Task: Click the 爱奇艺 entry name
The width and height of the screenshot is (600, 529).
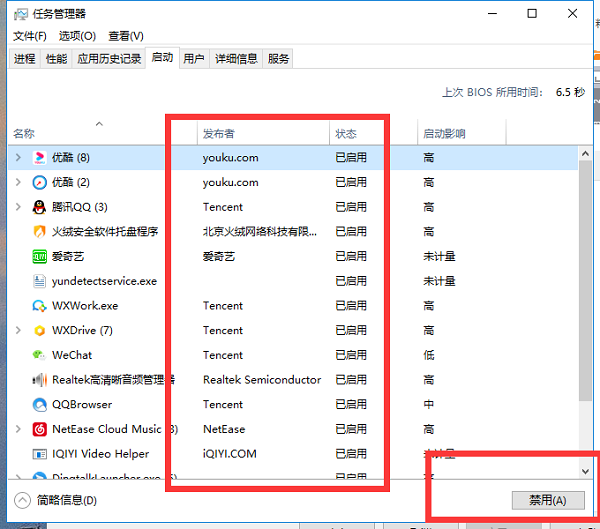Action: tap(68, 256)
